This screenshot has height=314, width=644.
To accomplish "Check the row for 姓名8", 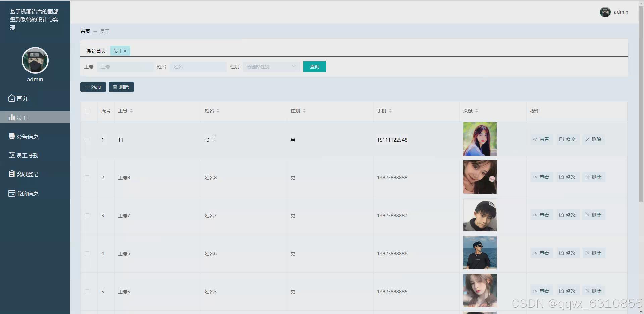I will coord(87,178).
